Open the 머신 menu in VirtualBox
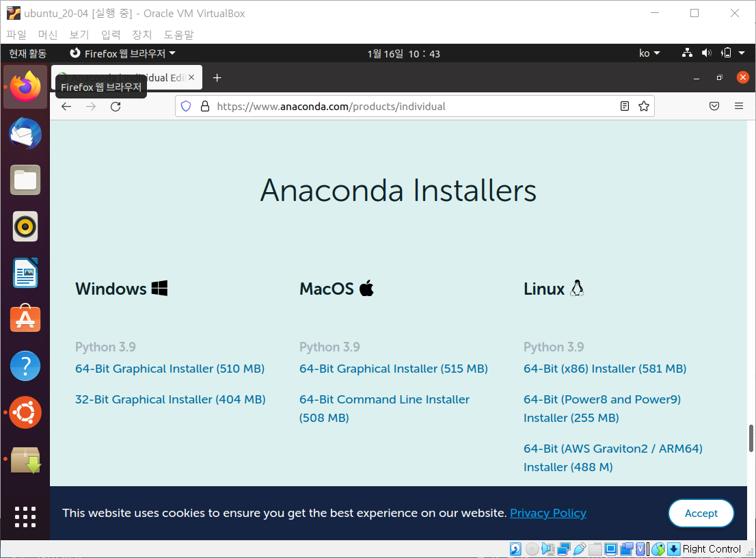This screenshot has width=756, height=558. 48,35
